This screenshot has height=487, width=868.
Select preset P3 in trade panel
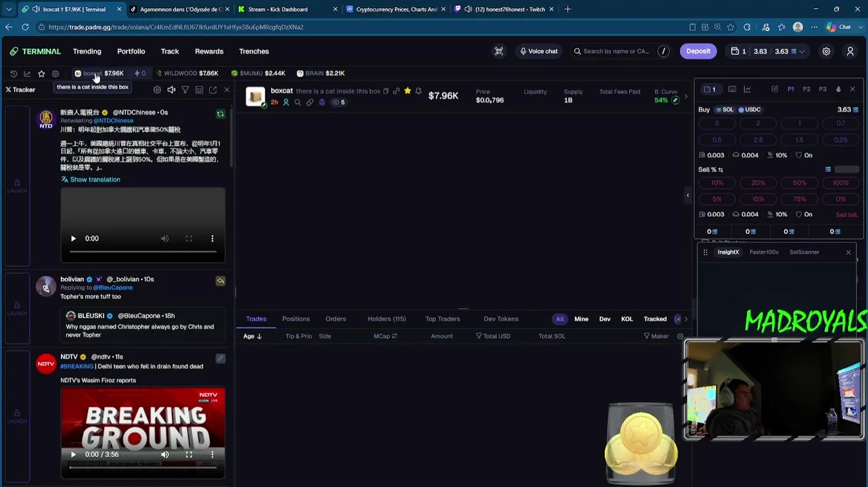click(823, 89)
